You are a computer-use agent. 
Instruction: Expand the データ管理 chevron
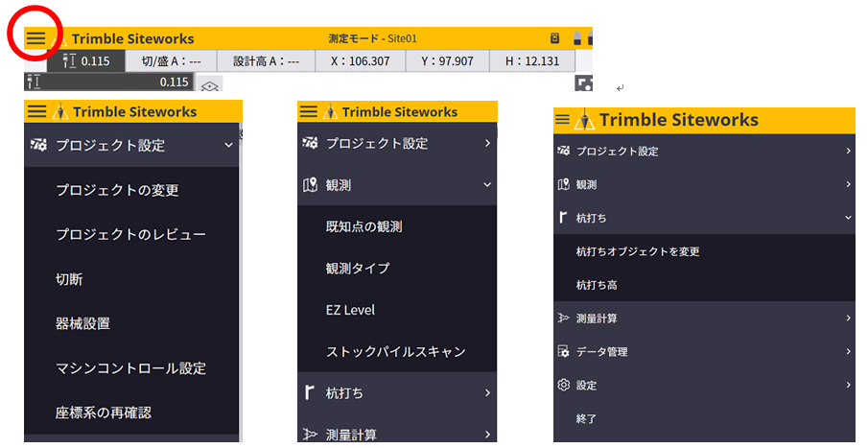pyautogui.click(x=848, y=352)
